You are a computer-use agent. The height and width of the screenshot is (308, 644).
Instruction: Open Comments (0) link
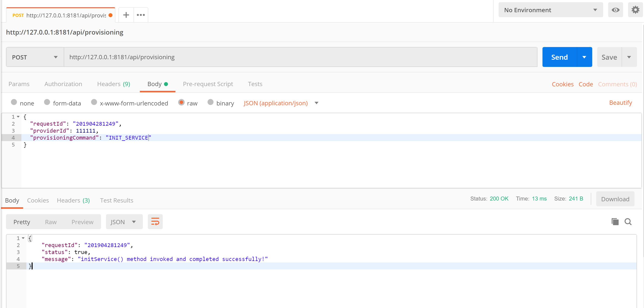tap(617, 84)
